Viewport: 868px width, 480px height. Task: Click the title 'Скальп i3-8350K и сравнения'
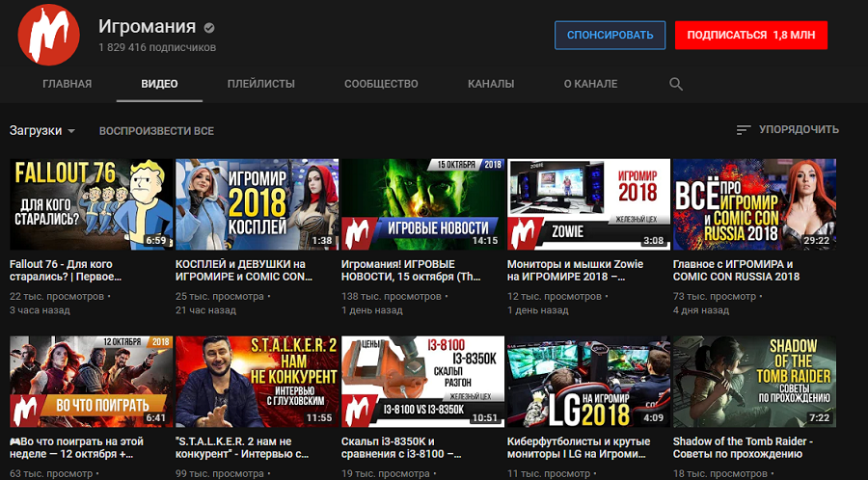[403, 448]
